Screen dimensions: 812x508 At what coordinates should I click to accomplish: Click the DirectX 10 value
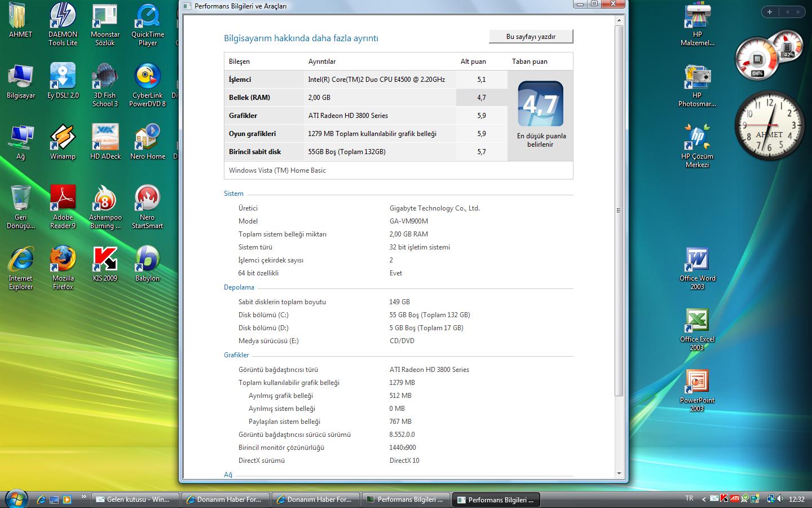pos(404,461)
